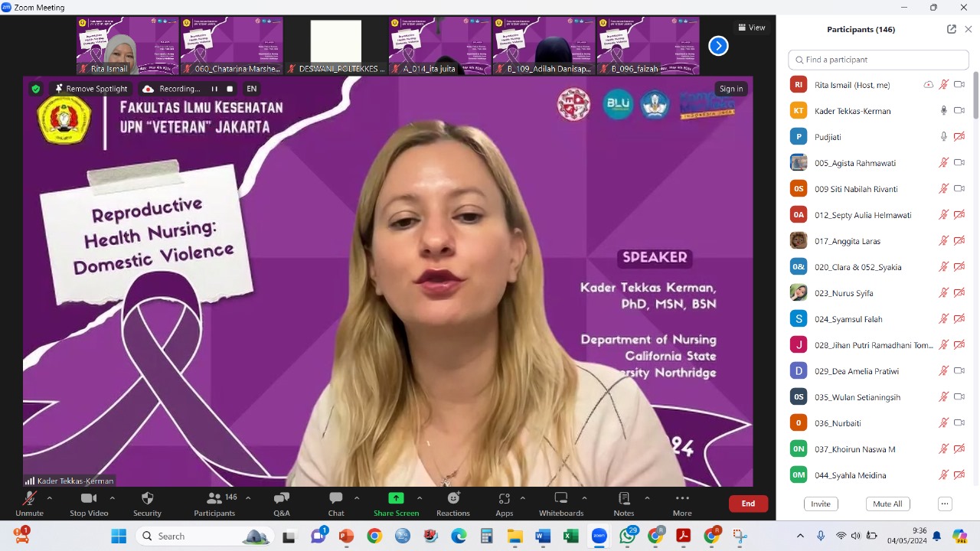Pause the meeting recording
980x551 pixels.
(x=214, y=89)
